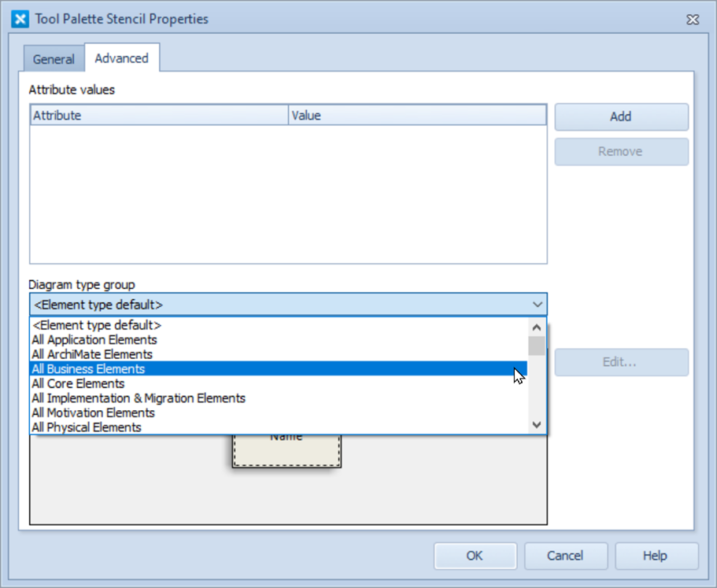Select the Advanced tab
717x588 pixels.
[x=122, y=58]
